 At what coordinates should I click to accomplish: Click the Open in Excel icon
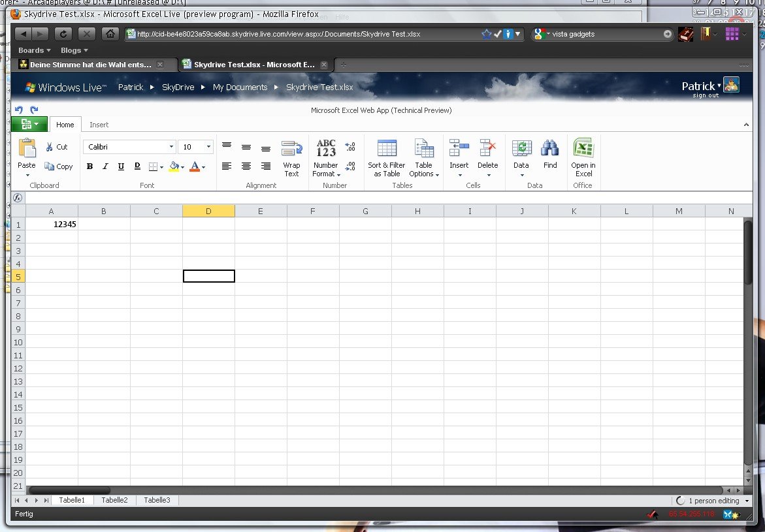pos(583,149)
